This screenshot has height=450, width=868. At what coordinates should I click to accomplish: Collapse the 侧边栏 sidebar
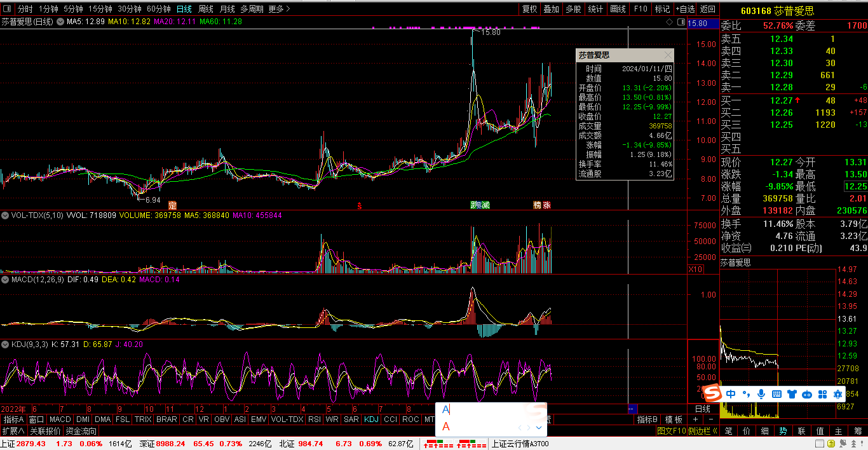point(702,431)
